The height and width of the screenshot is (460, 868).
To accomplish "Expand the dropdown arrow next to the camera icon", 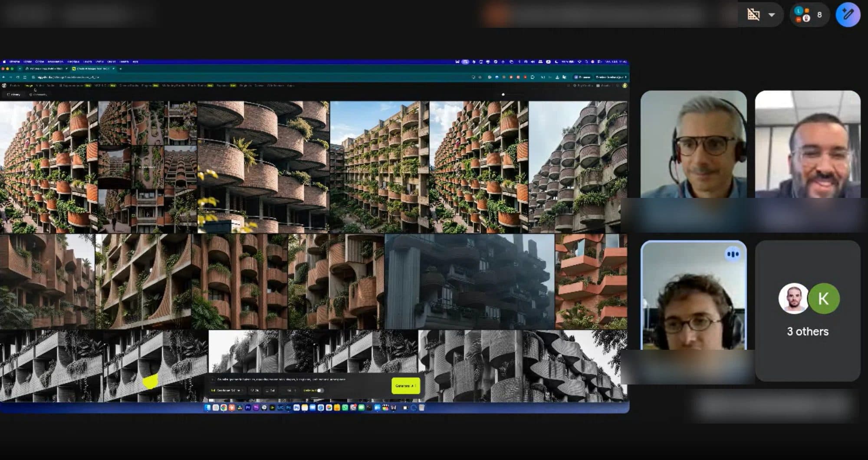I will tap(772, 14).
